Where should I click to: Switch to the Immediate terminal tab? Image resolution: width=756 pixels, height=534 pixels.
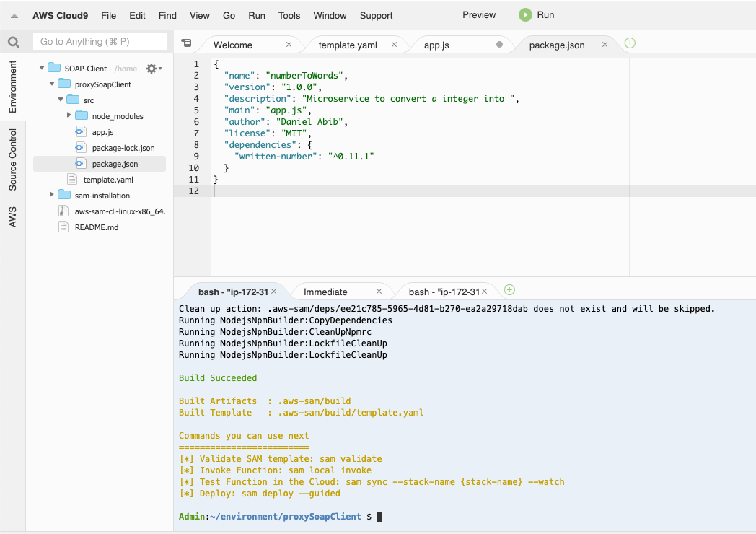(325, 292)
